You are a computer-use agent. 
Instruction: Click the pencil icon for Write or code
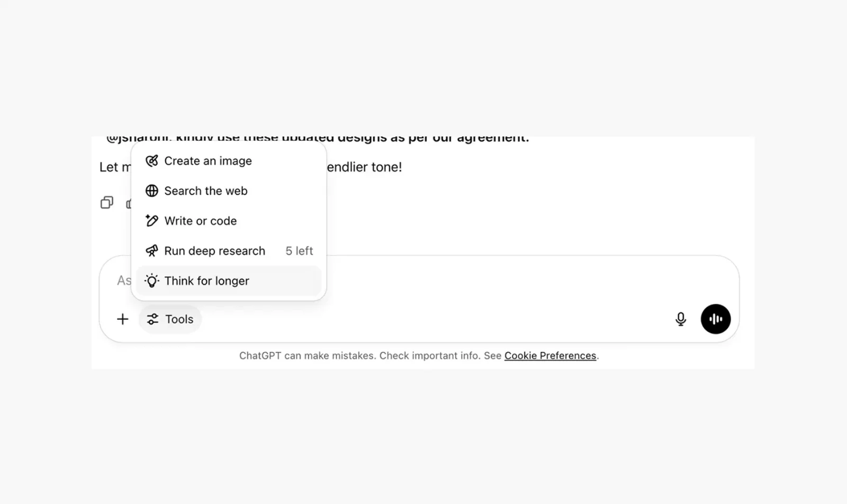(152, 221)
